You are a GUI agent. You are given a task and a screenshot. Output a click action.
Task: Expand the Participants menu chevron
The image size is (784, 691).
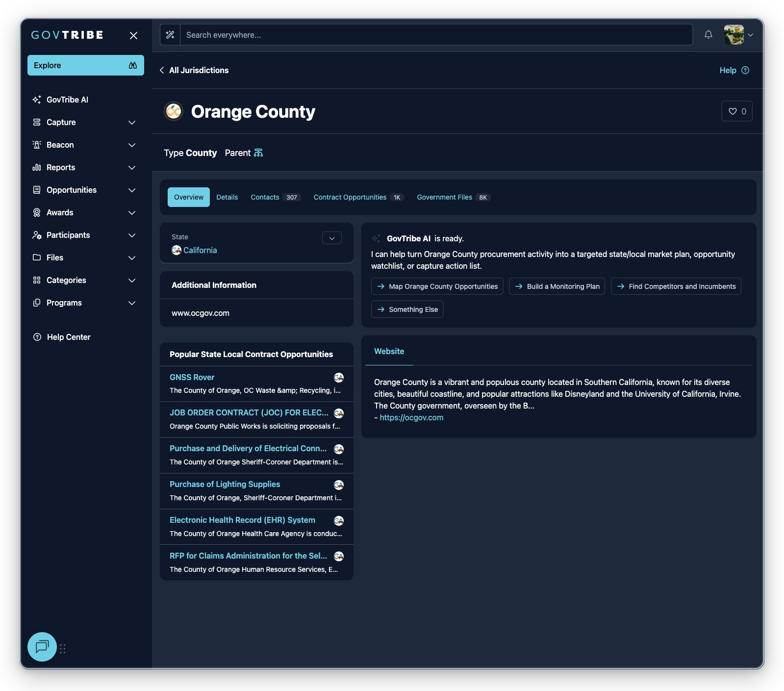(x=132, y=235)
